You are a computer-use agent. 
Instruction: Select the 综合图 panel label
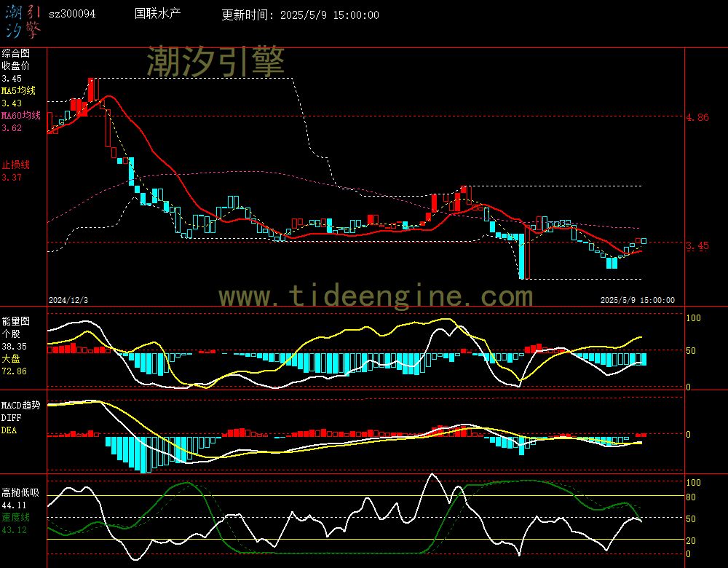coord(16,53)
